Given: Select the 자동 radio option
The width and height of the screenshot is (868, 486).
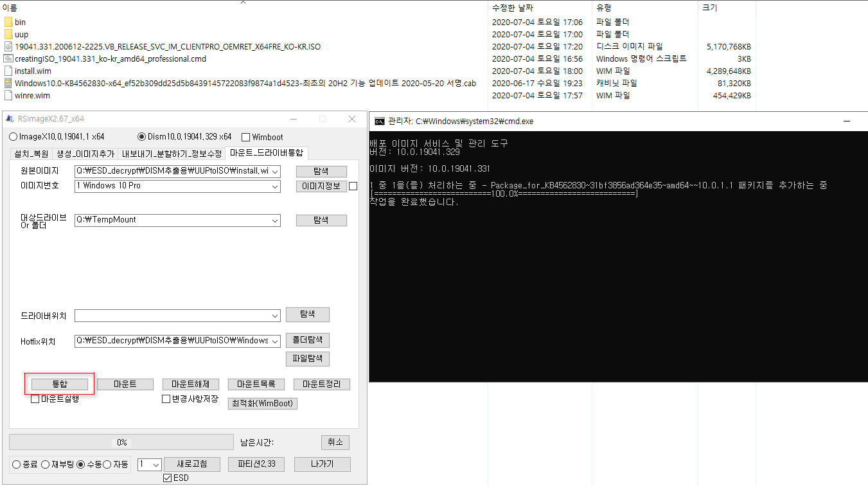Looking at the screenshot, I should 108,464.
